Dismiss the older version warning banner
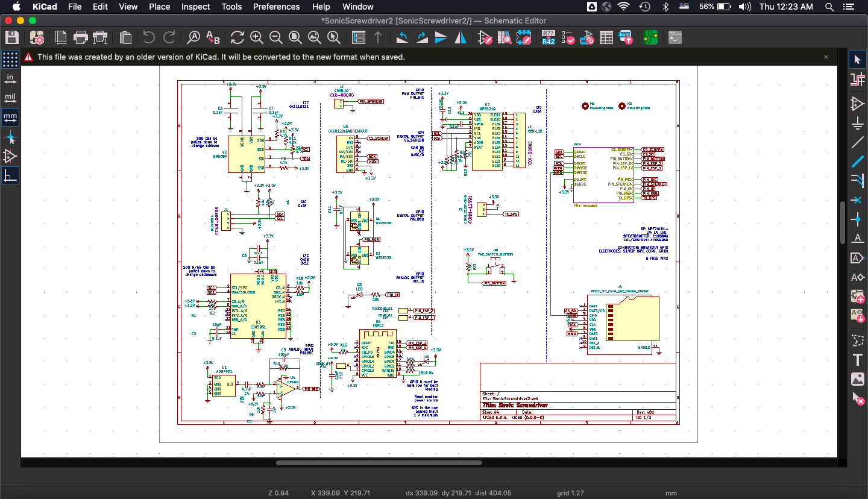868x499 pixels. (826, 57)
